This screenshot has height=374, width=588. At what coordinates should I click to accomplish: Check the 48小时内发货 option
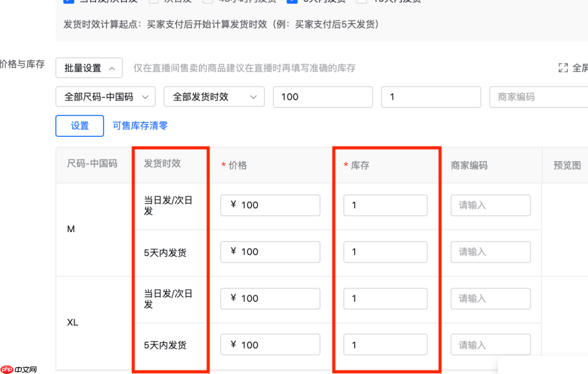click(x=208, y=1)
